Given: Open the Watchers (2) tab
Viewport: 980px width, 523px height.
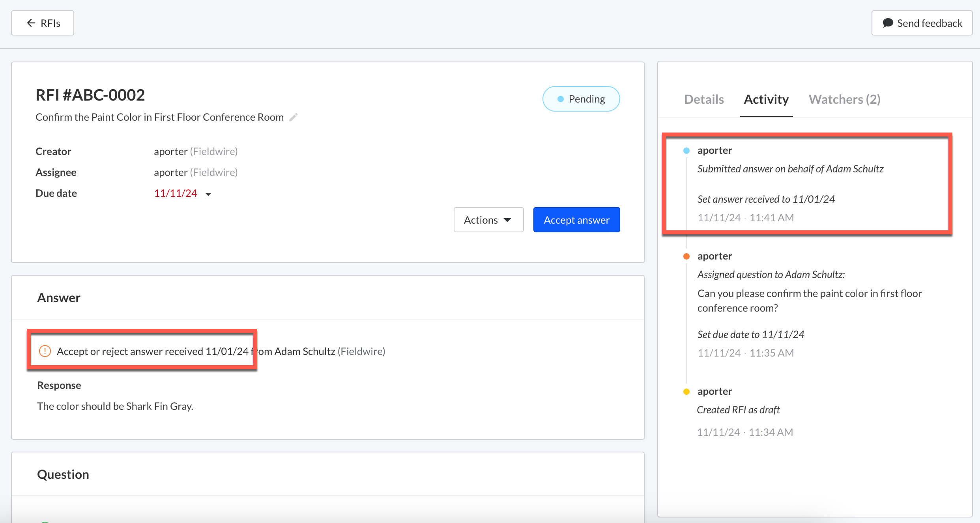Looking at the screenshot, I should coord(844,99).
